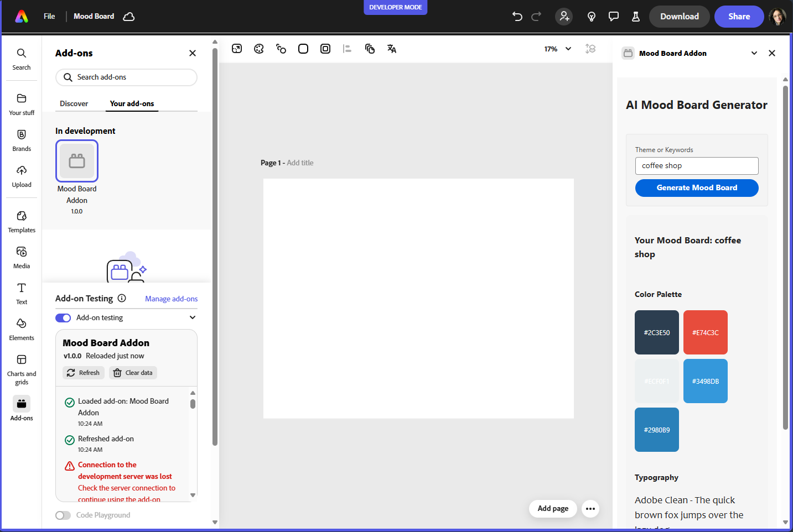Screen dimensions: 793x532
Task: Select the Your add-ons tab
Action: 132,103
